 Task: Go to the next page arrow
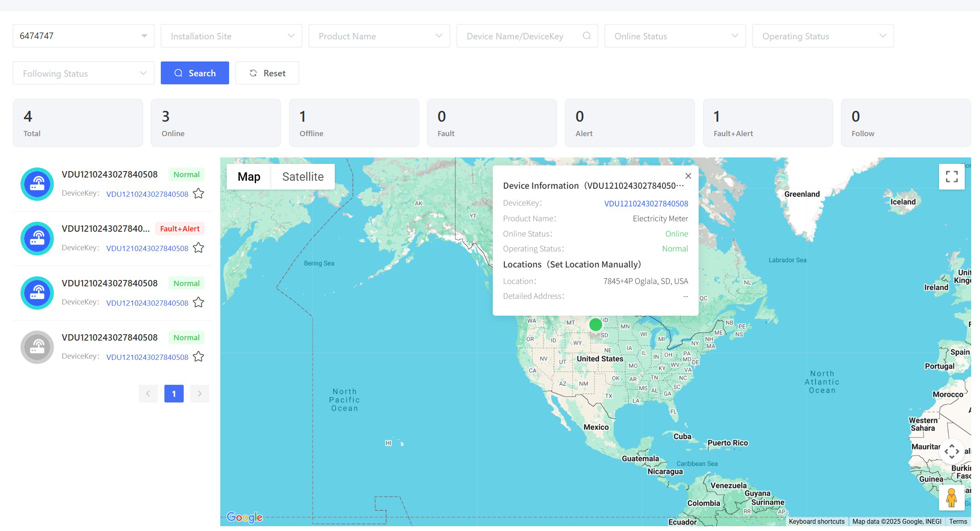[x=199, y=394]
